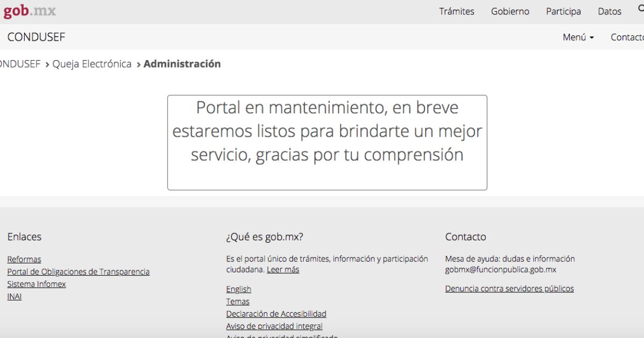Visit the Sistema Infomex link

click(36, 284)
